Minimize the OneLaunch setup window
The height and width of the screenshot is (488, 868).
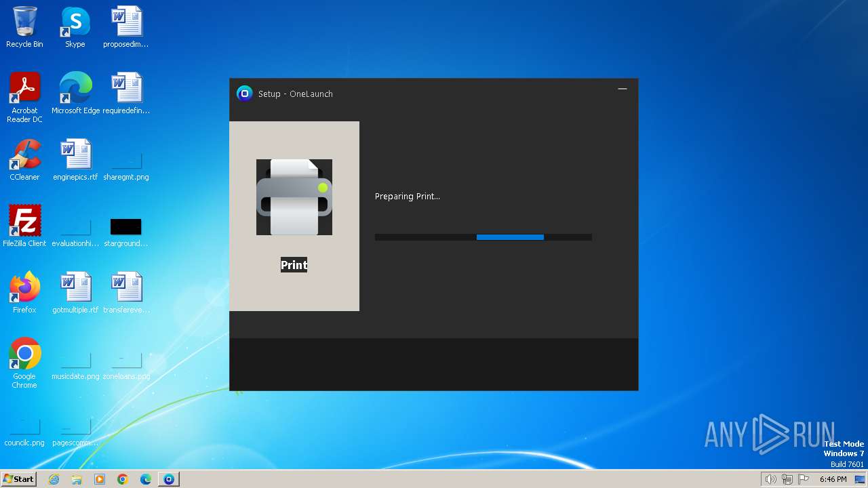623,89
